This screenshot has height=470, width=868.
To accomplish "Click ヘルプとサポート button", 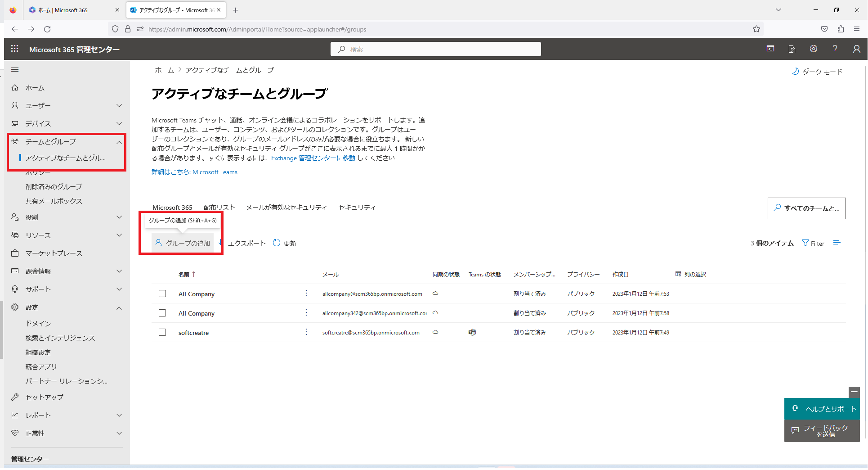I will pos(822,409).
